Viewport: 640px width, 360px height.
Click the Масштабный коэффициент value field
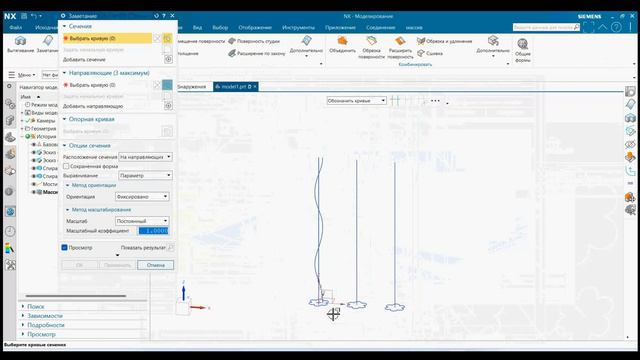point(153,231)
